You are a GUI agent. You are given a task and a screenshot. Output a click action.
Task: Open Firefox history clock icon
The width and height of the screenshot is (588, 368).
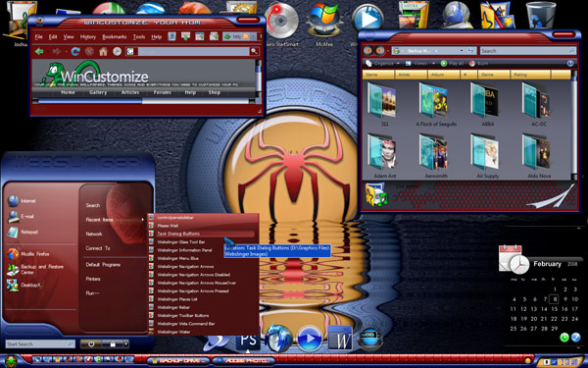pos(117,51)
